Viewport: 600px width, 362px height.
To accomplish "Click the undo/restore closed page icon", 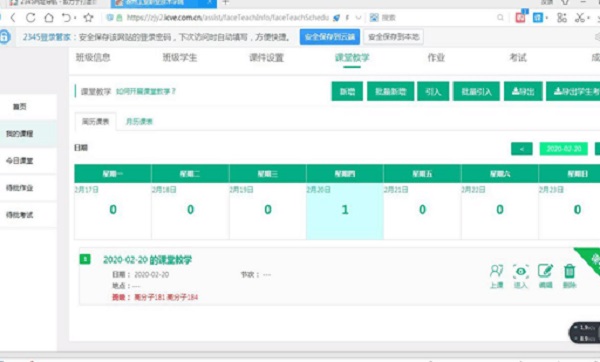I will 67,18.
